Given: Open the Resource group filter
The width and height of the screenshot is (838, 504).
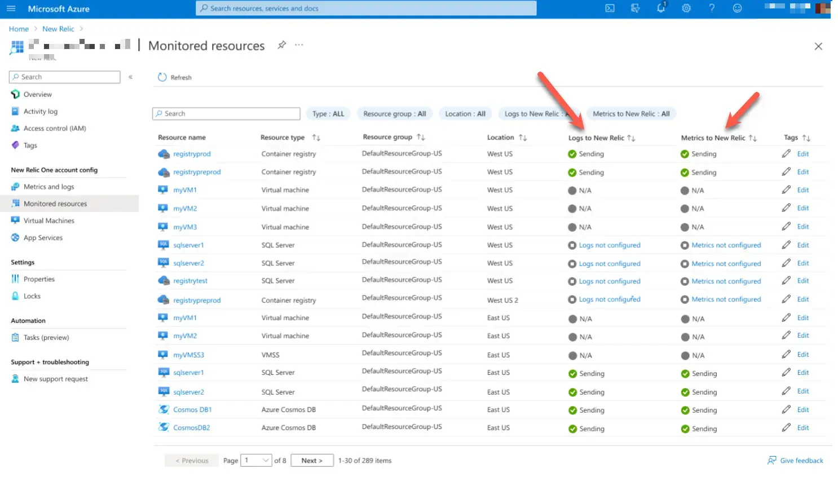Looking at the screenshot, I should point(394,114).
